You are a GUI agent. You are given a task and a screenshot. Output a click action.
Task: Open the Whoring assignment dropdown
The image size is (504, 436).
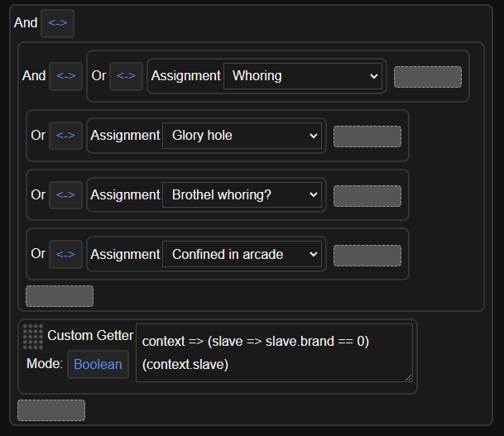coord(304,76)
